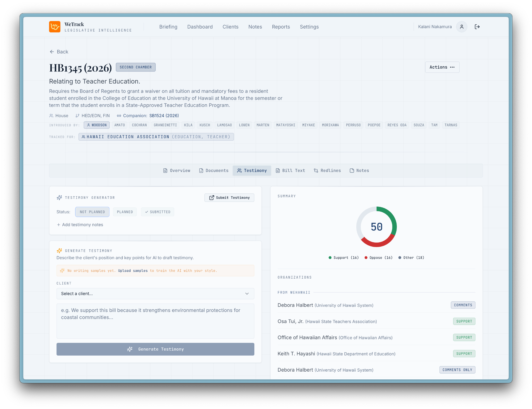Click the logout icon in the header
Screen dimensions: 532x409
(477, 27)
